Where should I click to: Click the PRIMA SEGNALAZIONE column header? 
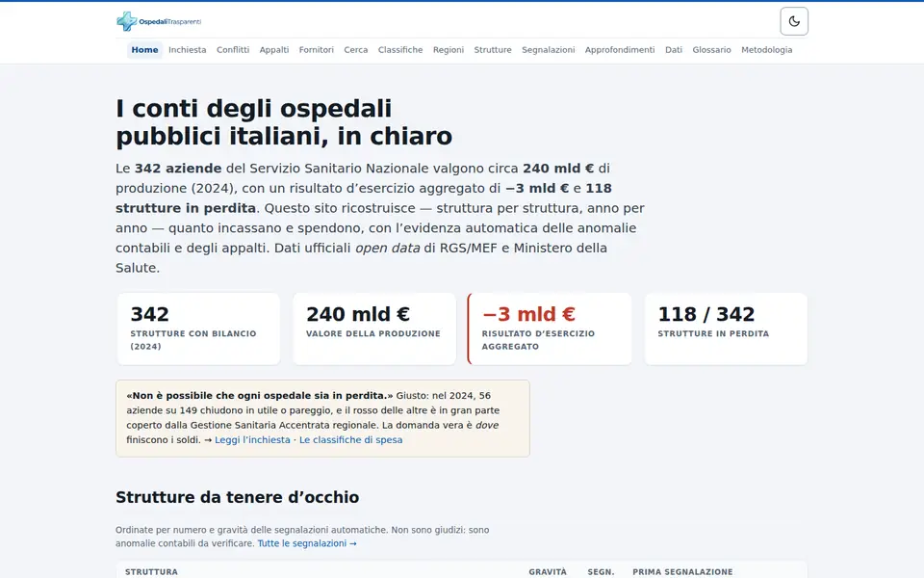(682, 572)
